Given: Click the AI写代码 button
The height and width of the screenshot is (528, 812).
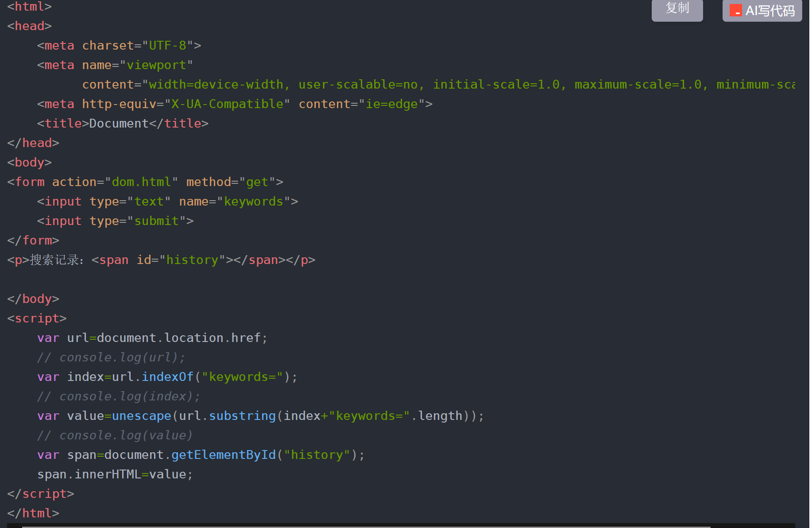Looking at the screenshot, I should coord(762,10).
